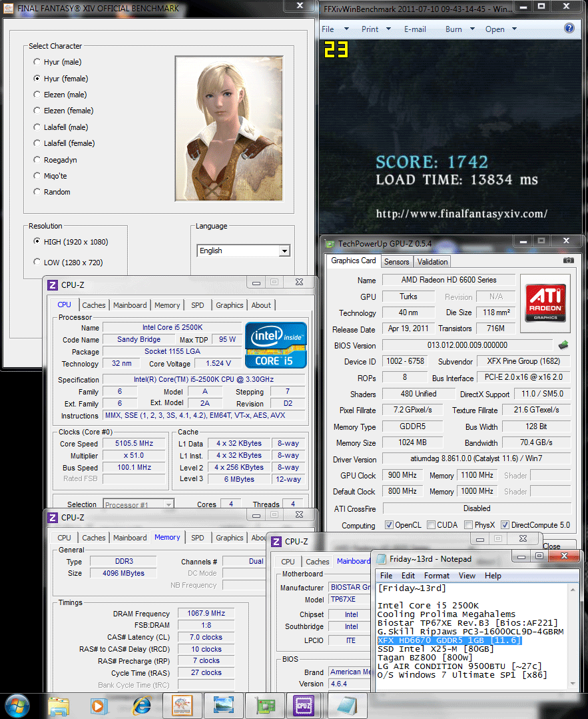588x719 pixels.
Task: Open the About tab in CPU-Z
Action: click(261, 305)
